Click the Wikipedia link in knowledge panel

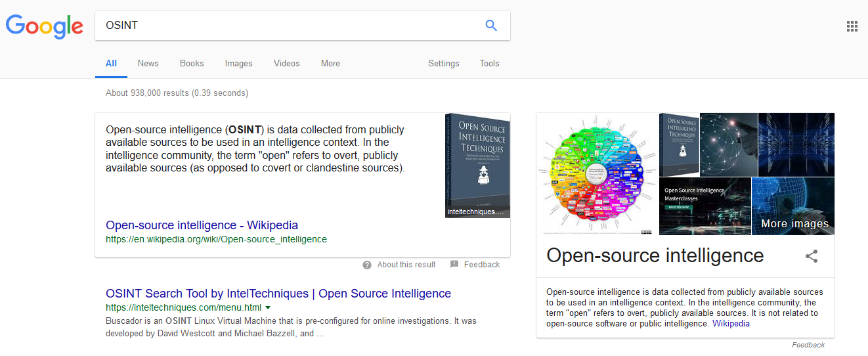pyautogui.click(x=731, y=323)
